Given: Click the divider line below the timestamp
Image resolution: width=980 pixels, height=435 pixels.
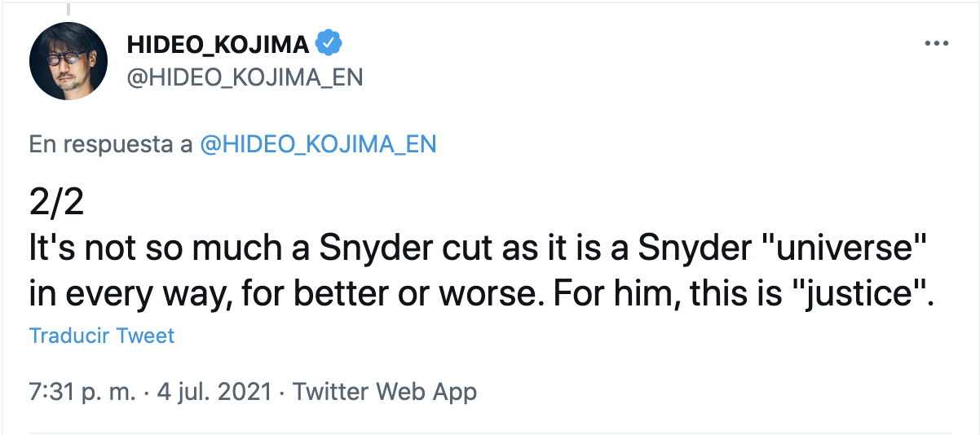Looking at the screenshot, I should pyautogui.click(x=490, y=433).
